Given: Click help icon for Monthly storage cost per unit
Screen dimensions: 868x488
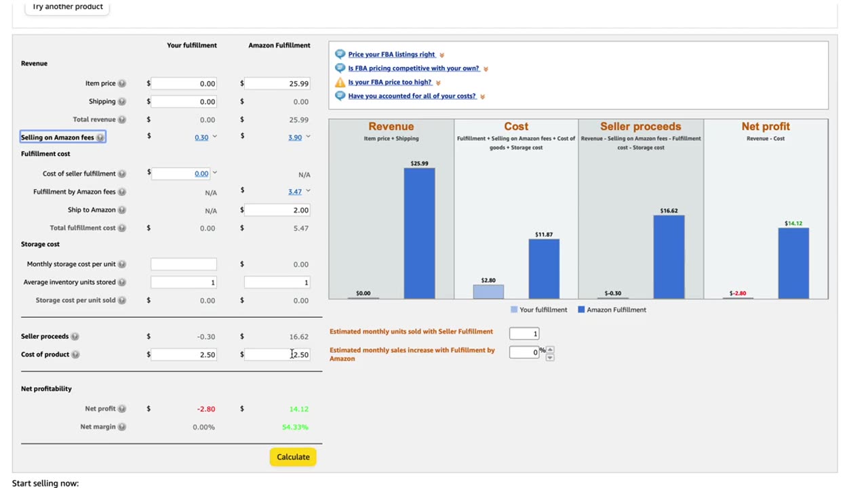Looking at the screenshot, I should coord(122,264).
